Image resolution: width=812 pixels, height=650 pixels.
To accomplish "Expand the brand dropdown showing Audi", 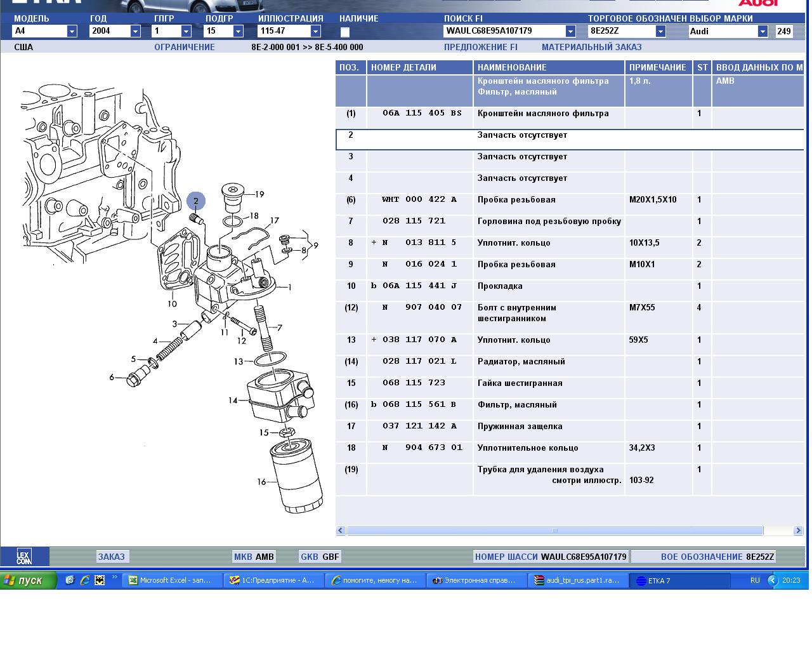I will coord(763,31).
